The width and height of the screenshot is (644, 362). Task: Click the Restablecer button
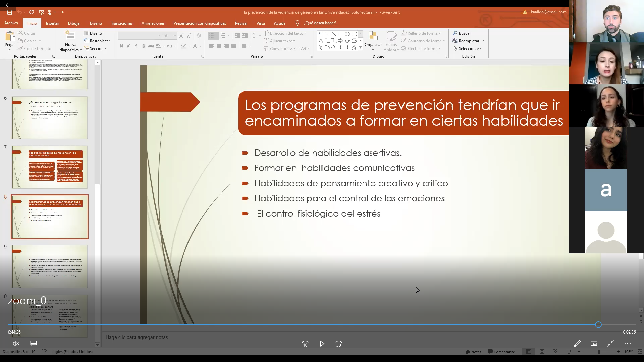(97, 41)
